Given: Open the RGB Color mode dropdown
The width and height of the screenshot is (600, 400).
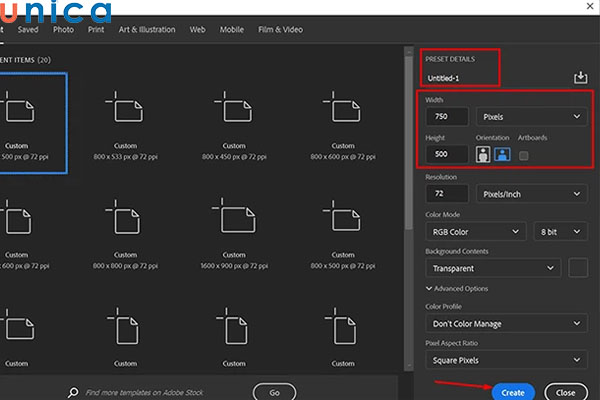Looking at the screenshot, I should [x=475, y=231].
